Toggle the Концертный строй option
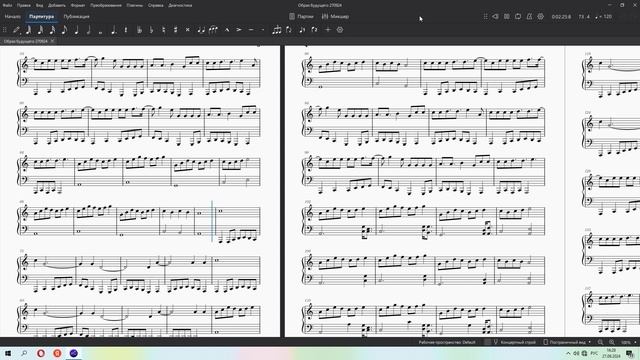The width and height of the screenshot is (640, 360). point(514,342)
